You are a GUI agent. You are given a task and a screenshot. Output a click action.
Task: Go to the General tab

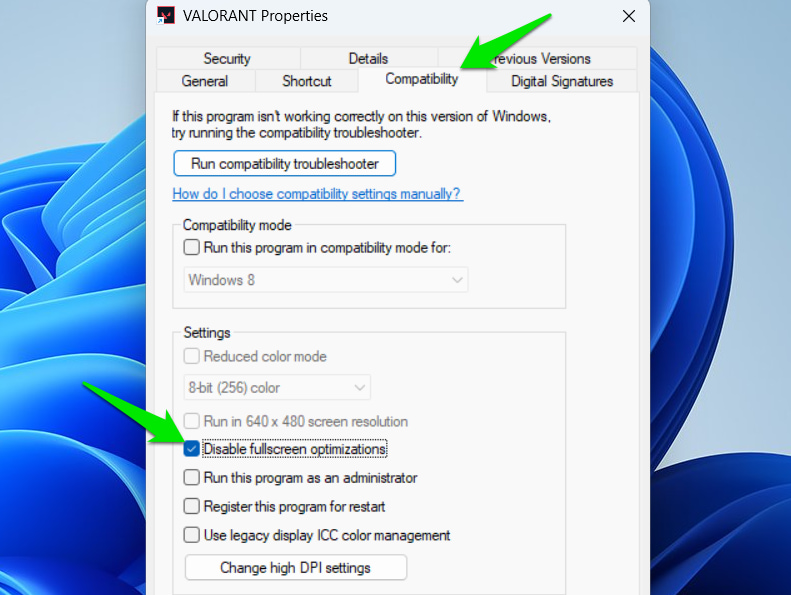click(x=205, y=81)
